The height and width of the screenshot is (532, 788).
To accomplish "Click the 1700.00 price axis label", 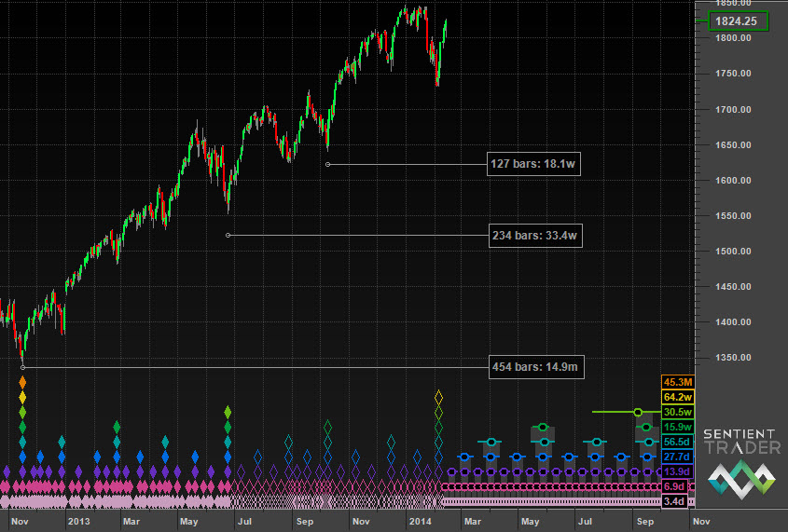I will coord(733,109).
